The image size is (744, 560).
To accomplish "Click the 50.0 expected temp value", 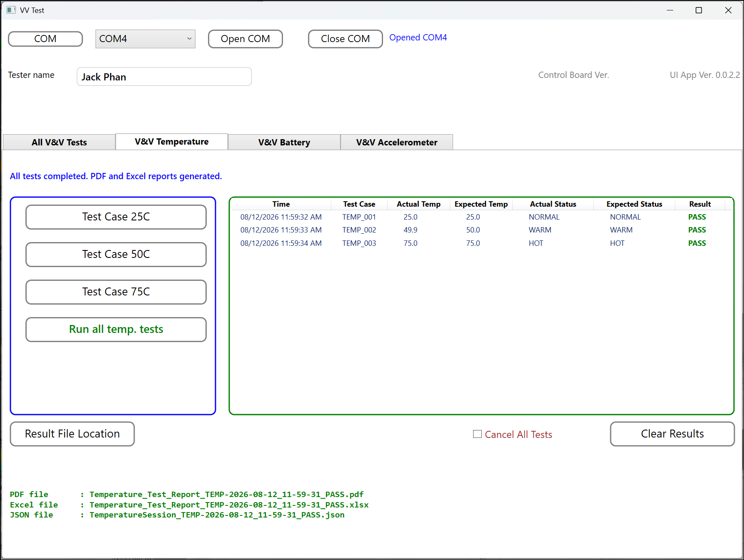I will pos(473,230).
